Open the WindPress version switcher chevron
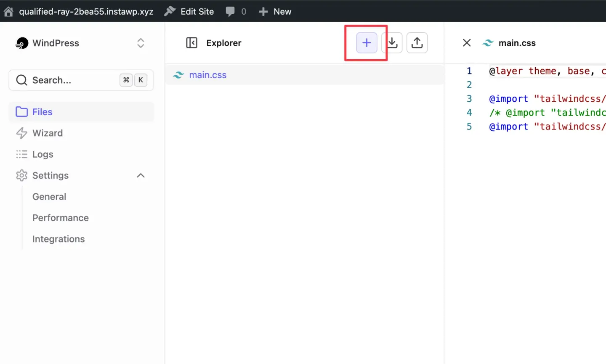The height and width of the screenshot is (364, 606). pyautogui.click(x=141, y=43)
